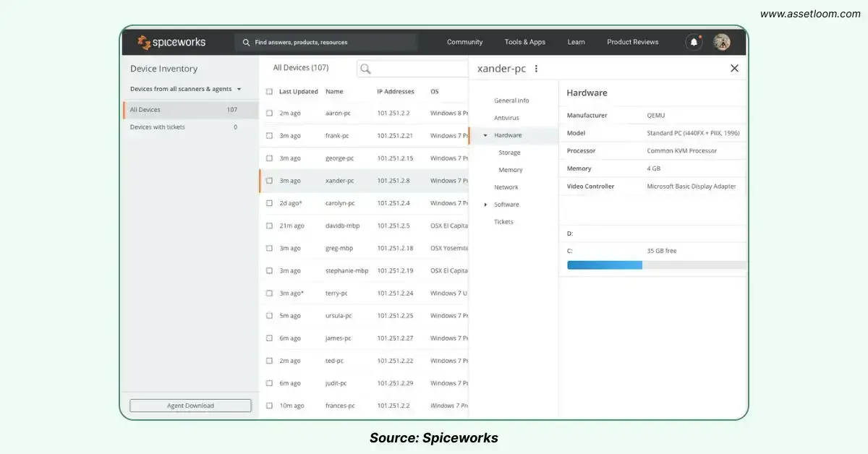
Task: Click the Agent Download button
Action: pyautogui.click(x=190, y=406)
